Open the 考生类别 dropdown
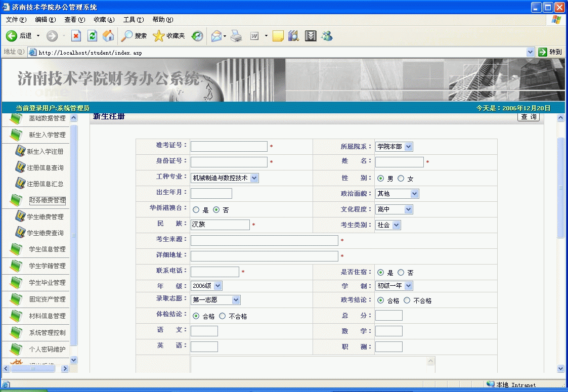Viewport: 568px width, 392px height. pos(388,225)
